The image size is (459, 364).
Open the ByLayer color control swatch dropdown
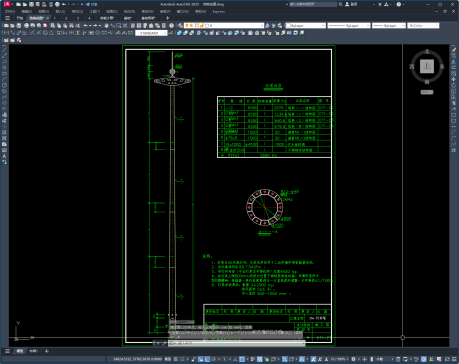tap(306, 25)
